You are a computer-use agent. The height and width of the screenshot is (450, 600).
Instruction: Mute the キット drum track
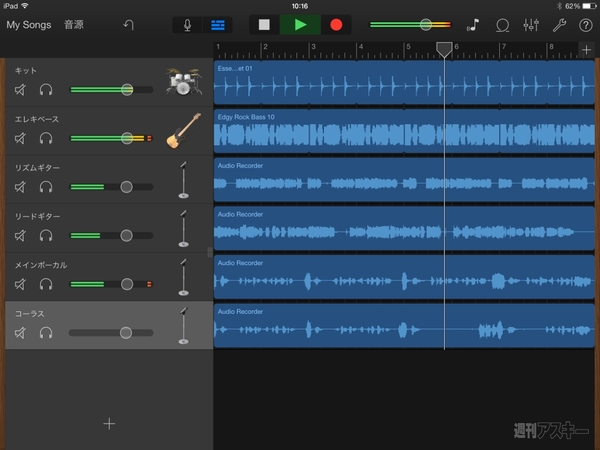click(x=21, y=90)
